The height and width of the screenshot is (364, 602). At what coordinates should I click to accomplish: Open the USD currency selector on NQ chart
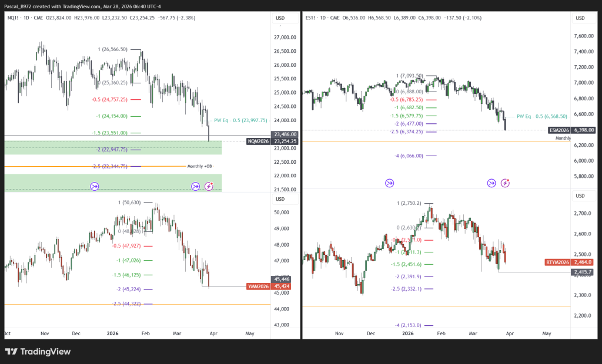[280, 18]
